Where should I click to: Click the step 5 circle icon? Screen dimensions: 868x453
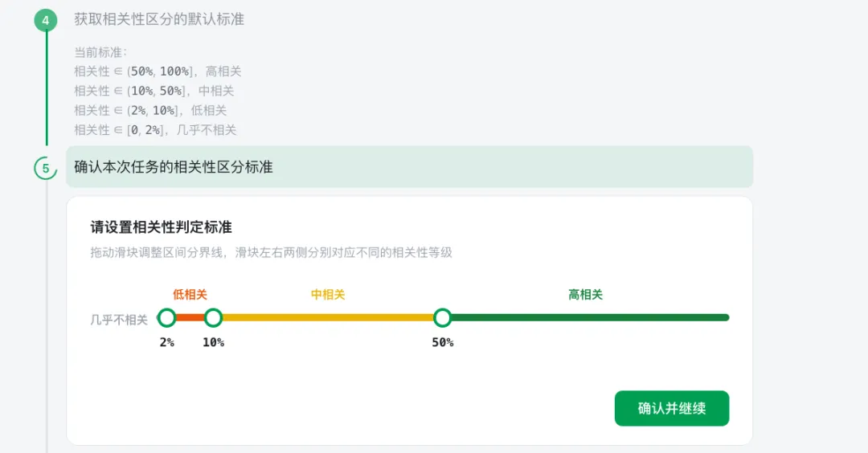(x=46, y=168)
